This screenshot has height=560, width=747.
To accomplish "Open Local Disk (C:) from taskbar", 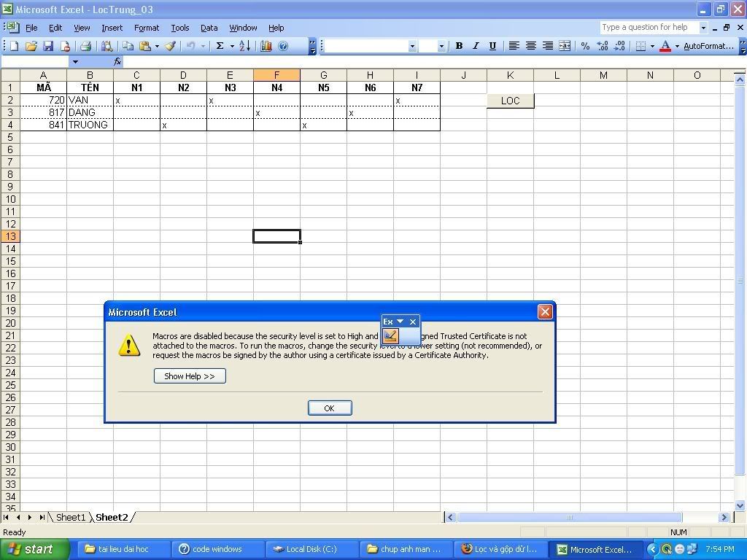I will coord(311,549).
